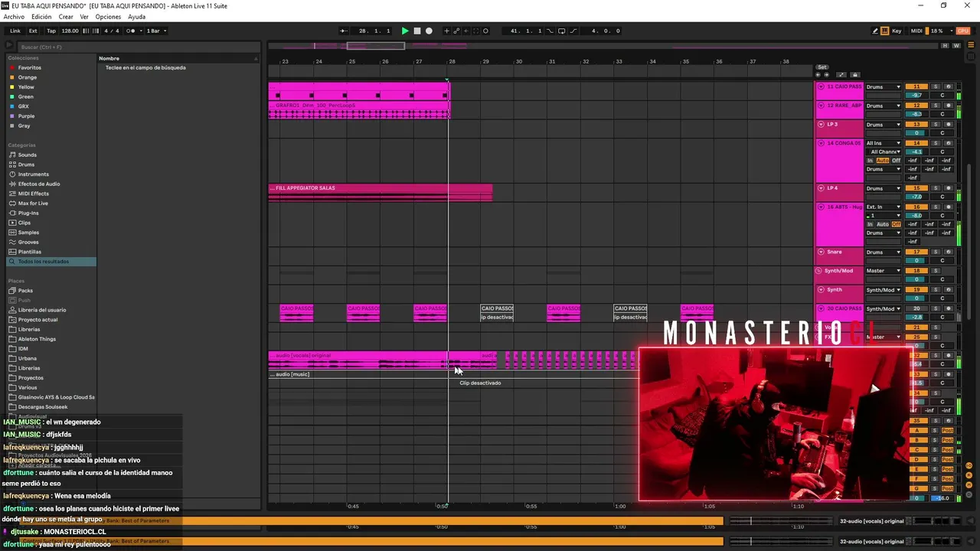
Task: Open the Crear menu
Action: 66,17
